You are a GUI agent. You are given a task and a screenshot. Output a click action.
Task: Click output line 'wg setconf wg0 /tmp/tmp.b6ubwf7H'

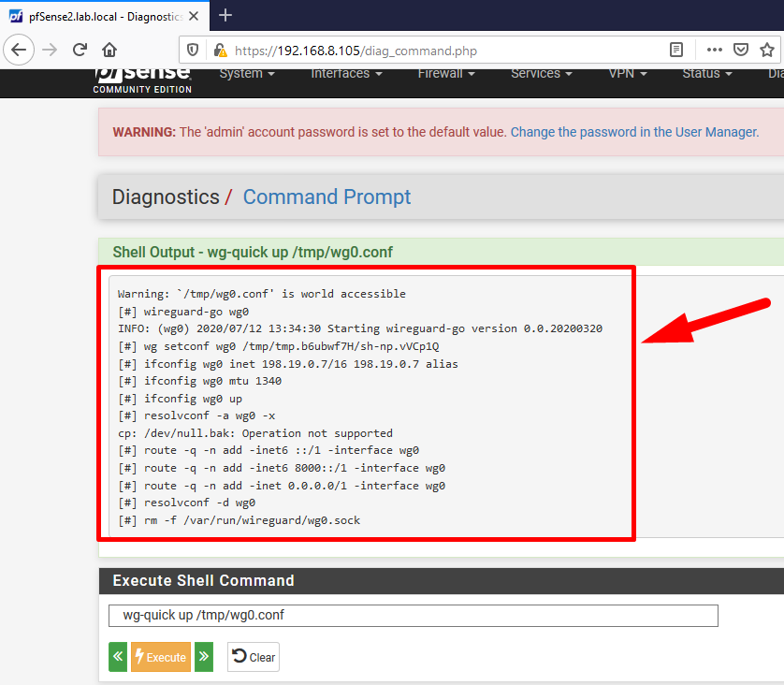click(x=279, y=346)
